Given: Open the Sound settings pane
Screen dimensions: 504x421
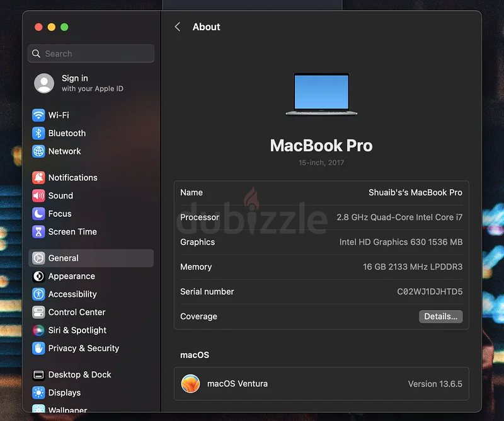Looking at the screenshot, I should pos(60,195).
